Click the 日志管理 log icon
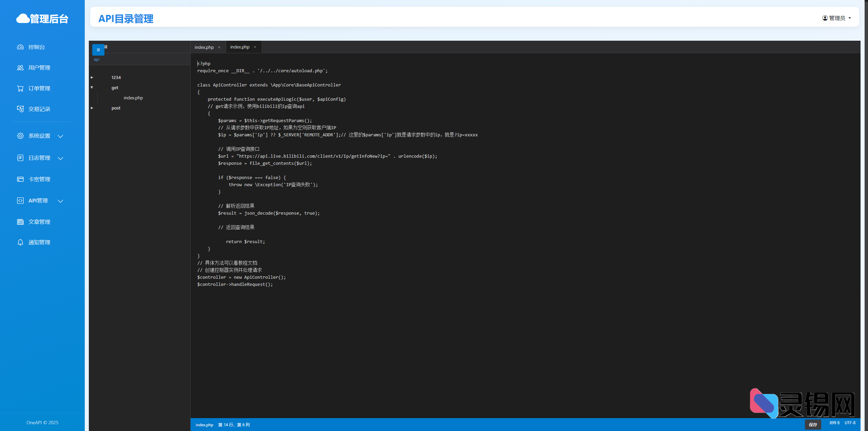 (20, 158)
